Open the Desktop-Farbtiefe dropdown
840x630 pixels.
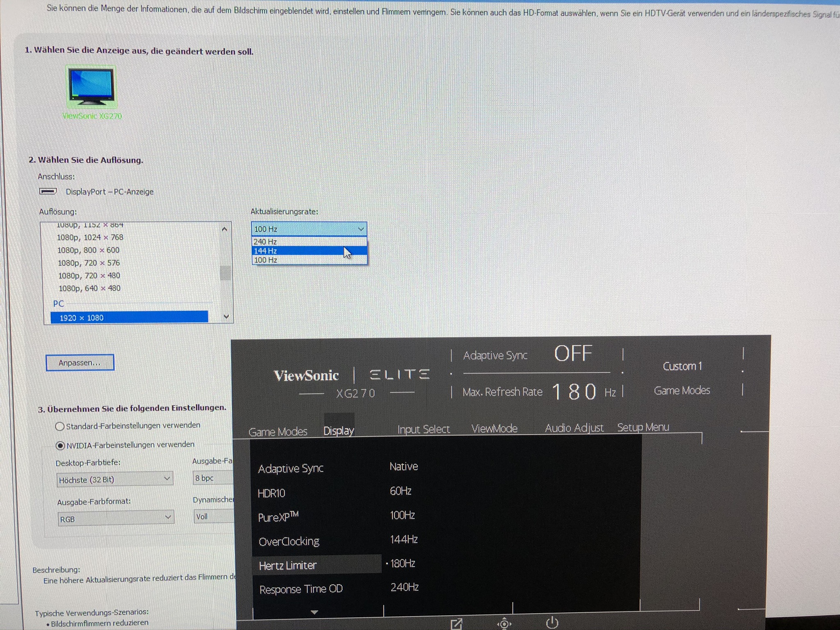[x=114, y=479]
